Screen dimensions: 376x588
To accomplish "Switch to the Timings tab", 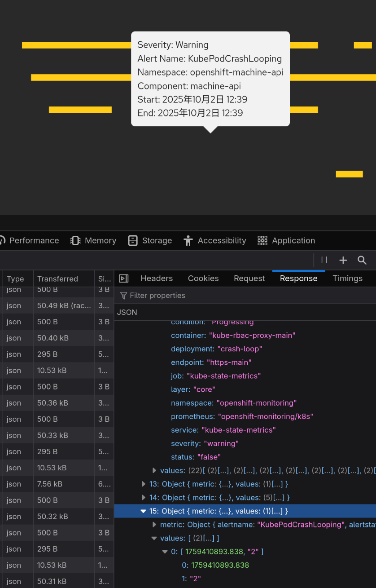I will coord(347,279).
